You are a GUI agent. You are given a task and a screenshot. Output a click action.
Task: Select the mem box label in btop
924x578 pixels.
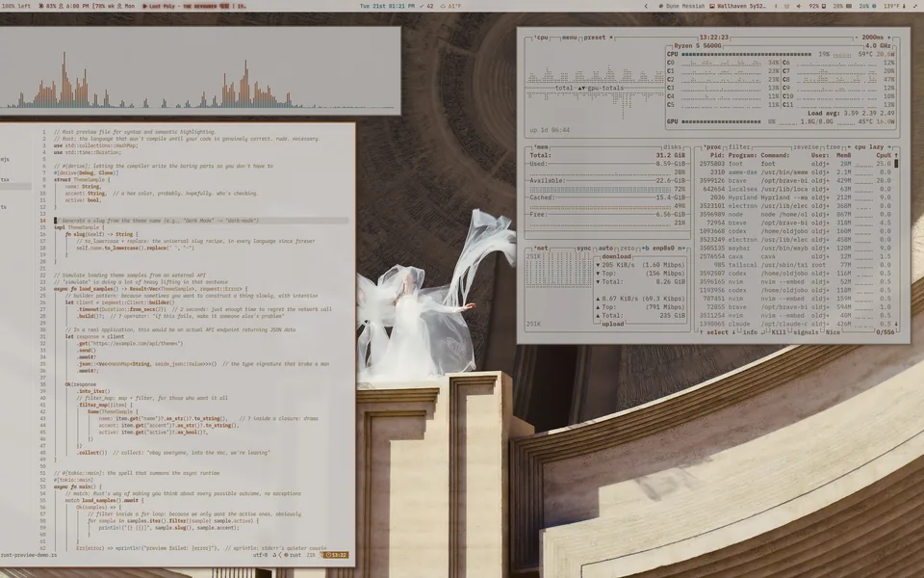click(541, 146)
